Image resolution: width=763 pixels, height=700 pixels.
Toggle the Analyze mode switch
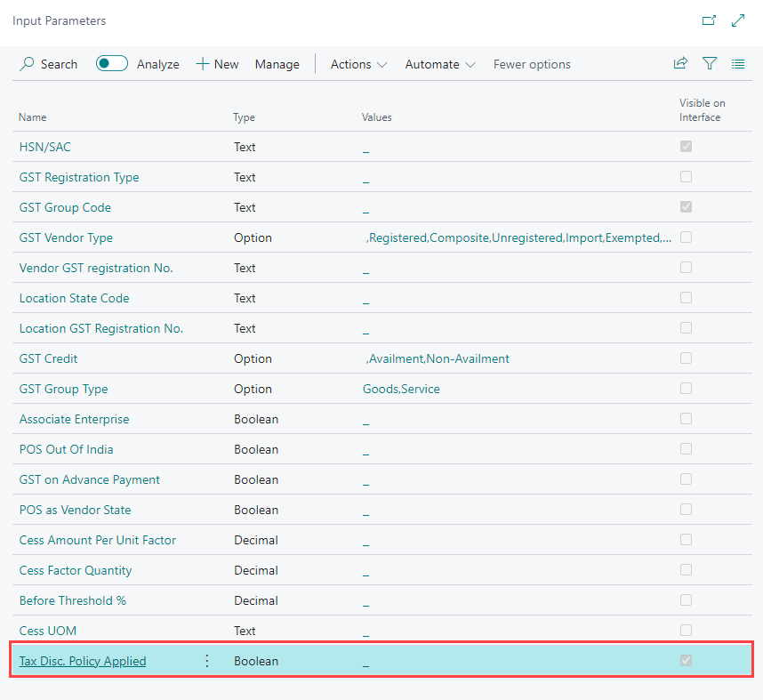tap(112, 64)
